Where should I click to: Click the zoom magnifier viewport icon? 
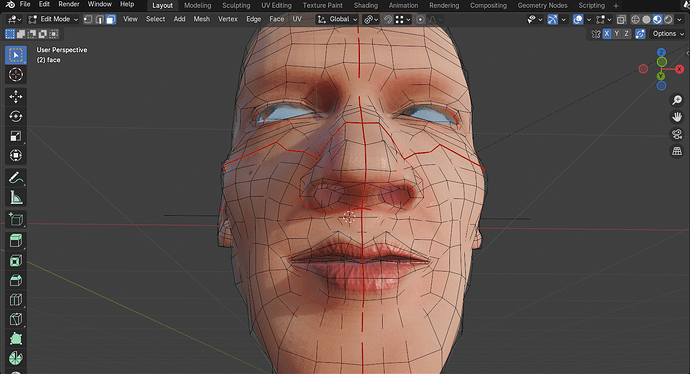coord(677,100)
